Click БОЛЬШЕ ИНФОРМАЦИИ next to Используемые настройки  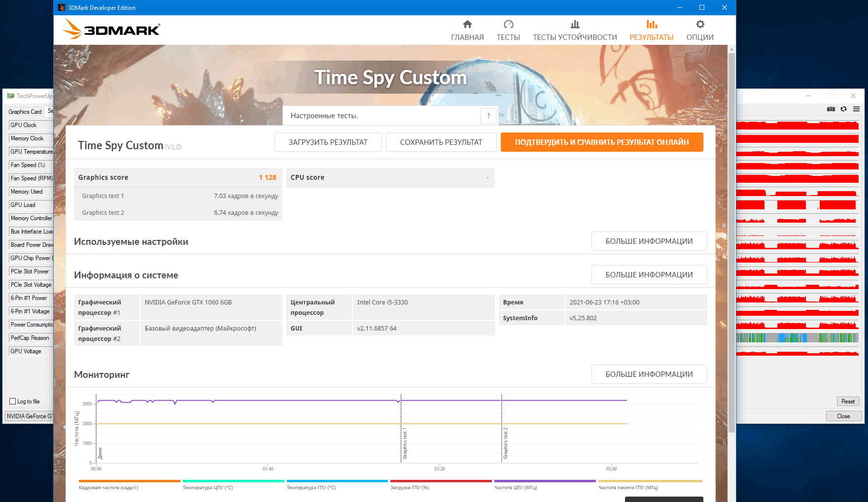(649, 241)
